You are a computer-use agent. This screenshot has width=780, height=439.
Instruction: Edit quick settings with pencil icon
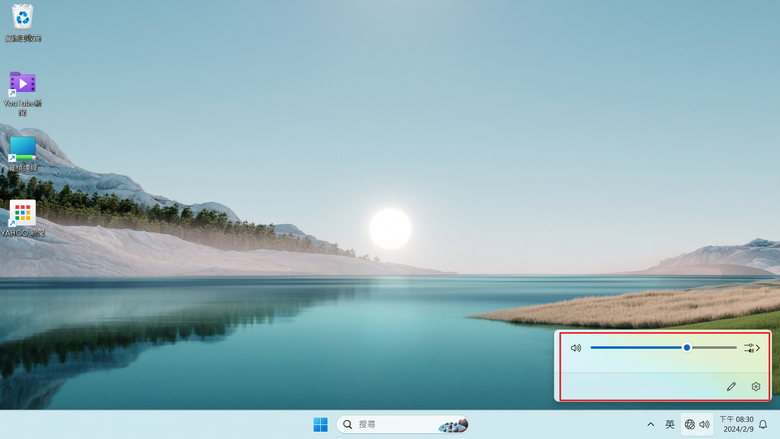click(x=731, y=386)
